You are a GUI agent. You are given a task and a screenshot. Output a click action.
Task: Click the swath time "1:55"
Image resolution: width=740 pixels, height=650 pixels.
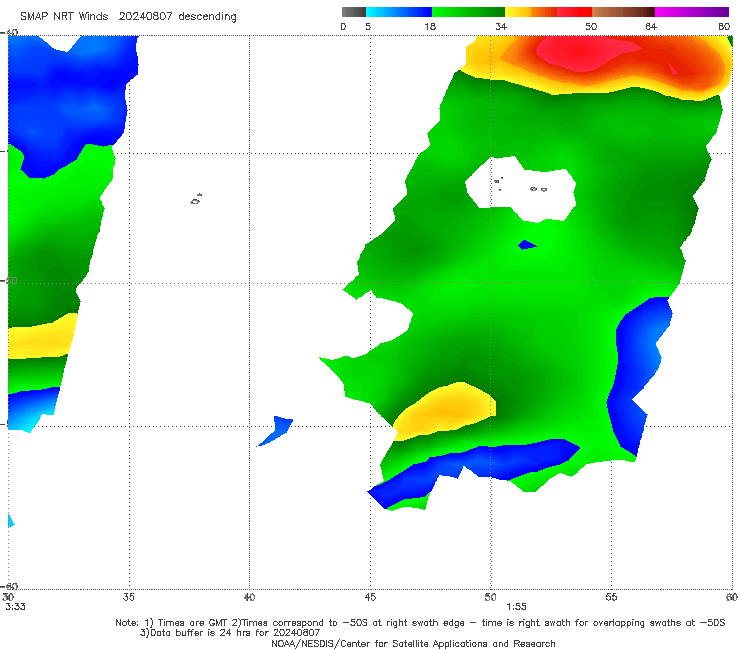coord(516,607)
